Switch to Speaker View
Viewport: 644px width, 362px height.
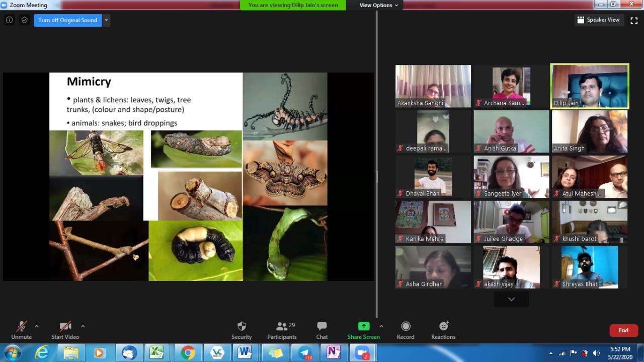tap(598, 20)
